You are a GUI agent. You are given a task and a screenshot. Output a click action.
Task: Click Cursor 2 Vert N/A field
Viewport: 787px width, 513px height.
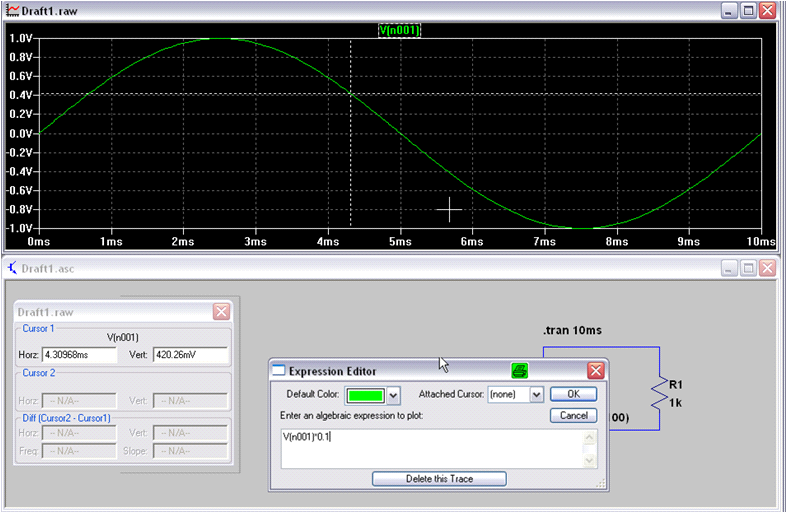[190, 401]
